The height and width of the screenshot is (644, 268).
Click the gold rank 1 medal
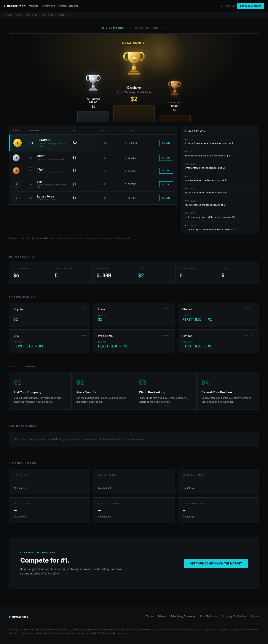pyautogui.click(x=17, y=143)
